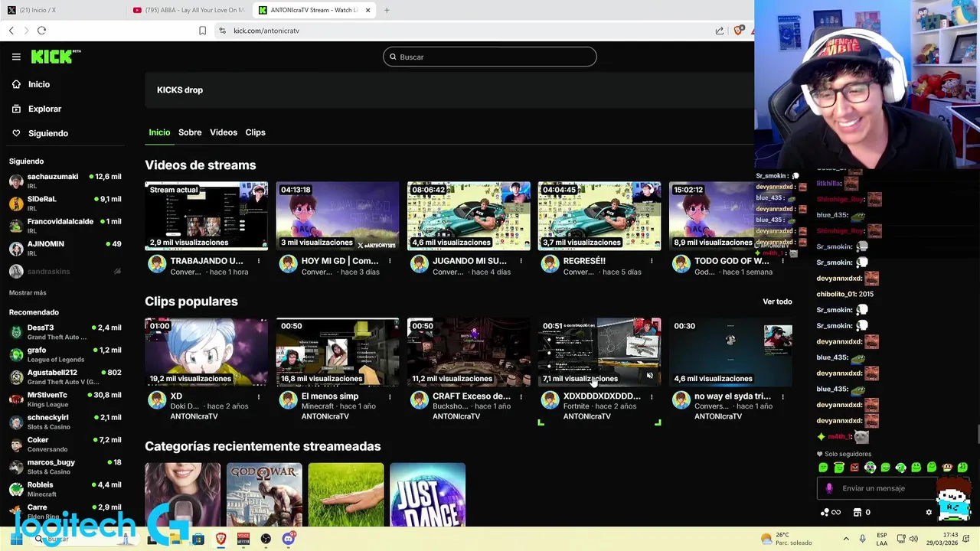The image size is (980, 551).
Task: Open the Kick hamburger menu
Action: coord(16,57)
